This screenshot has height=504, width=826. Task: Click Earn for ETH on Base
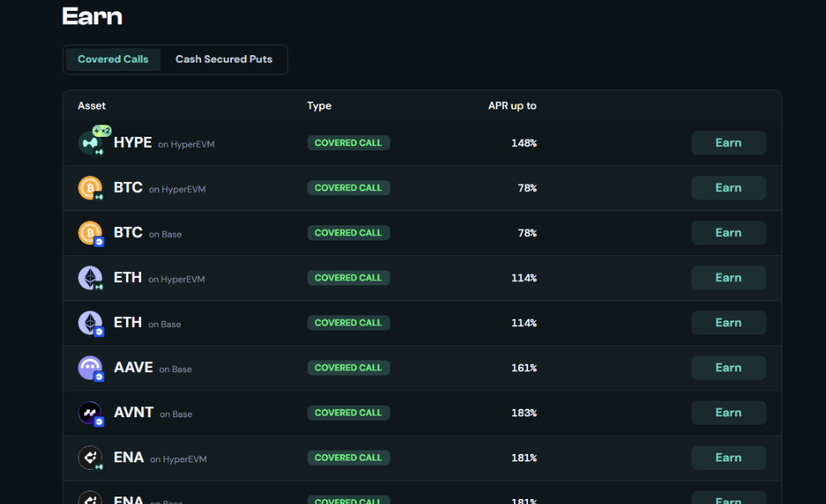(x=728, y=323)
